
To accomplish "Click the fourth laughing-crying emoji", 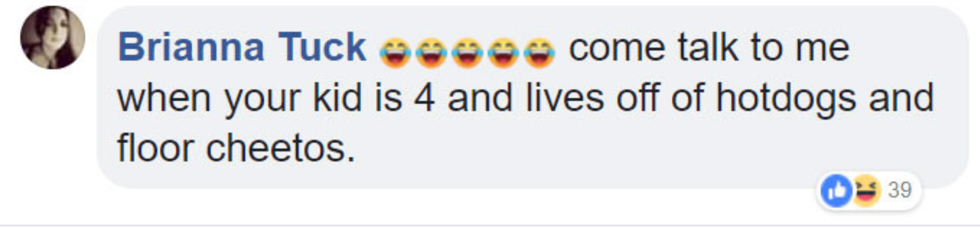I will click(x=503, y=52).
